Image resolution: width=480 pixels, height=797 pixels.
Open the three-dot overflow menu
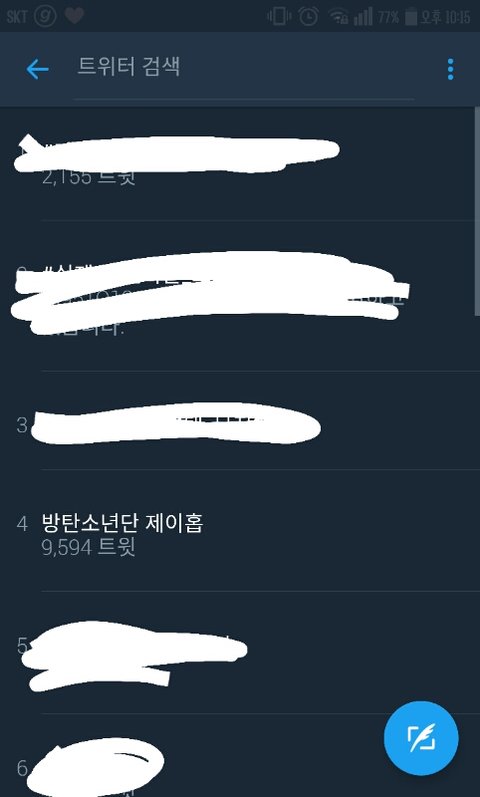coord(451,69)
